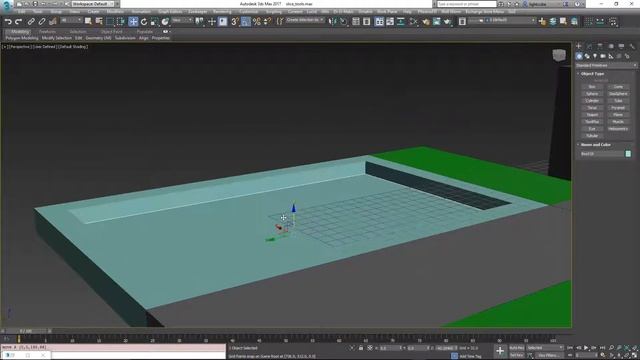Choose the Rectangular Selection Region tool
640x360 pixels.
tap(110, 22)
